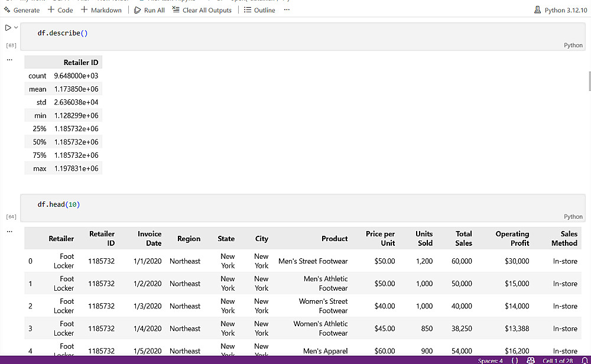Click the Retailer ID header in the describe table
This screenshot has height=364, width=591.
pyautogui.click(x=80, y=63)
